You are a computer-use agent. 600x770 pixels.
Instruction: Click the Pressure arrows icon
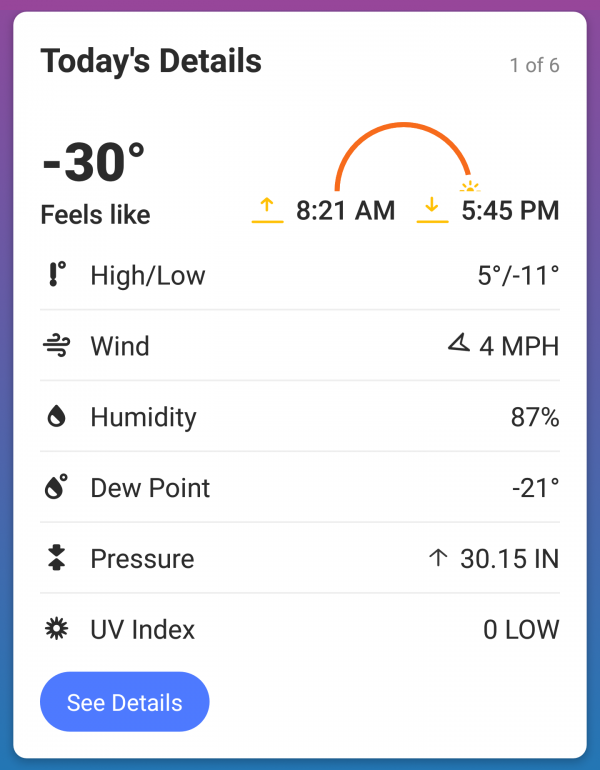point(56,557)
